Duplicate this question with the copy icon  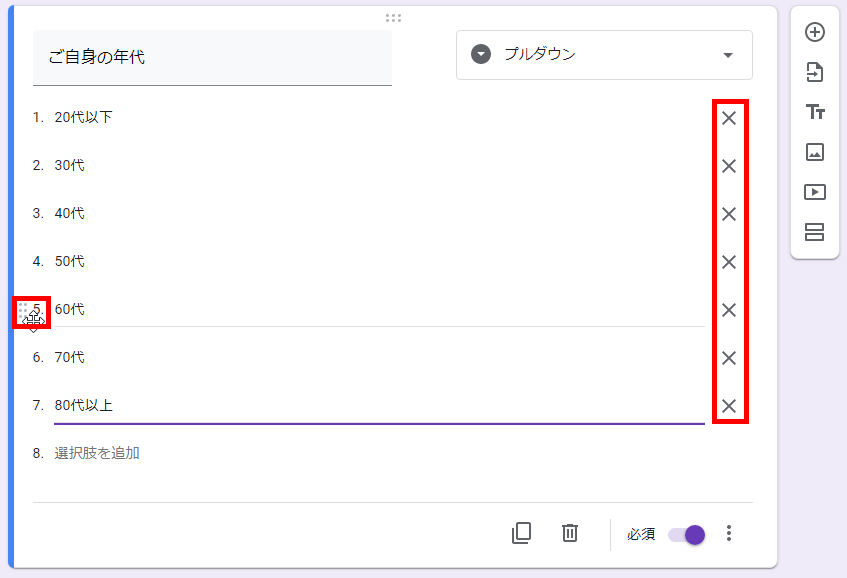pyautogui.click(x=521, y=533)
